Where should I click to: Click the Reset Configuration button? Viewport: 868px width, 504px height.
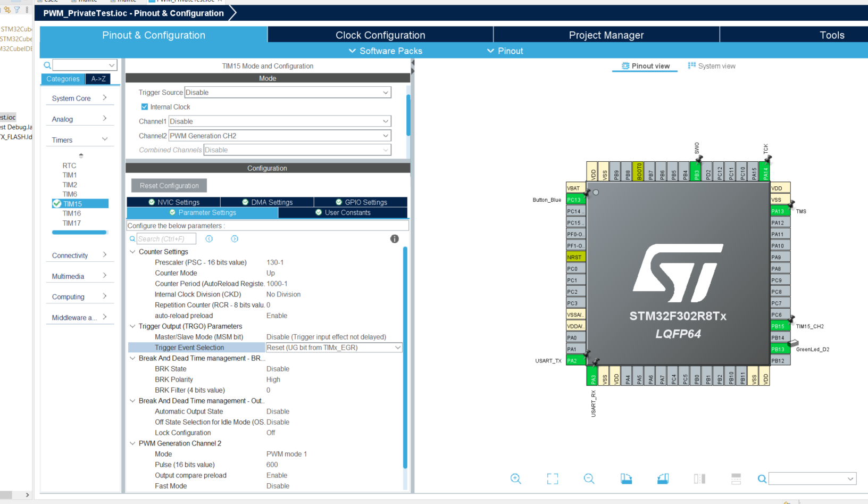169,185
